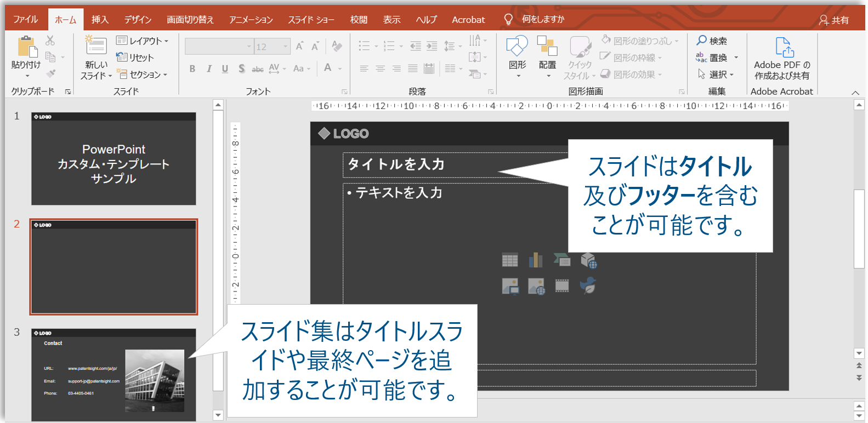
Task: Click the slide panel scroll down arrow
Action: pyautogui.click(x=218, y=415)
